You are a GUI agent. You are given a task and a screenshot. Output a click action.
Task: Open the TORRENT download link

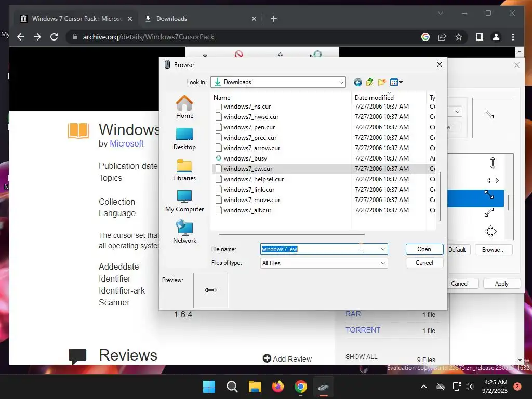363,330
